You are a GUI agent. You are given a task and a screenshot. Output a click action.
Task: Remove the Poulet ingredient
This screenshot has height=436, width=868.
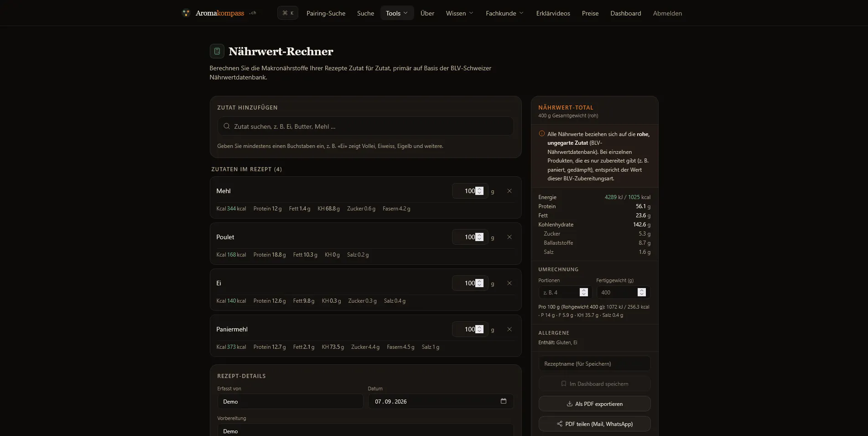point(509,237)
